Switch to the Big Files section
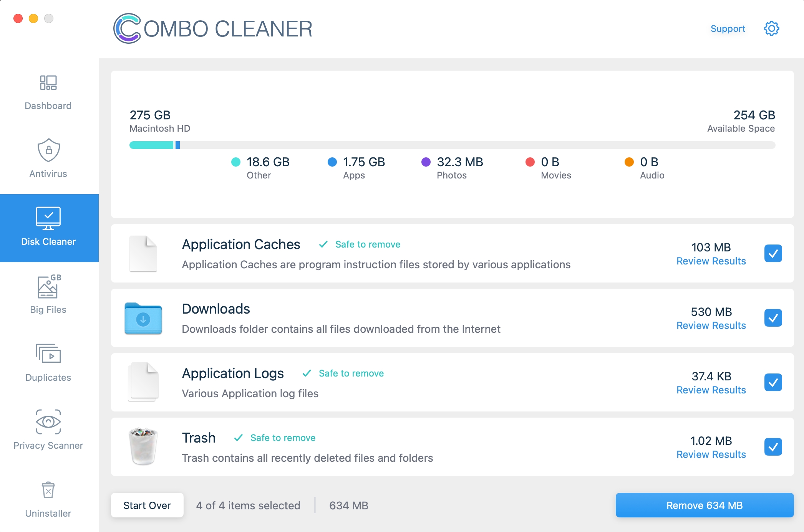This screenshot has height=532, width=804. (49, 296)
